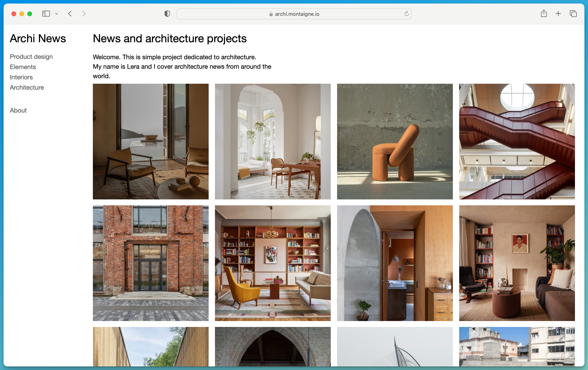Click the Welcome intro paragraph text
The image size is (588, 370).
click(x=182, y=66)
